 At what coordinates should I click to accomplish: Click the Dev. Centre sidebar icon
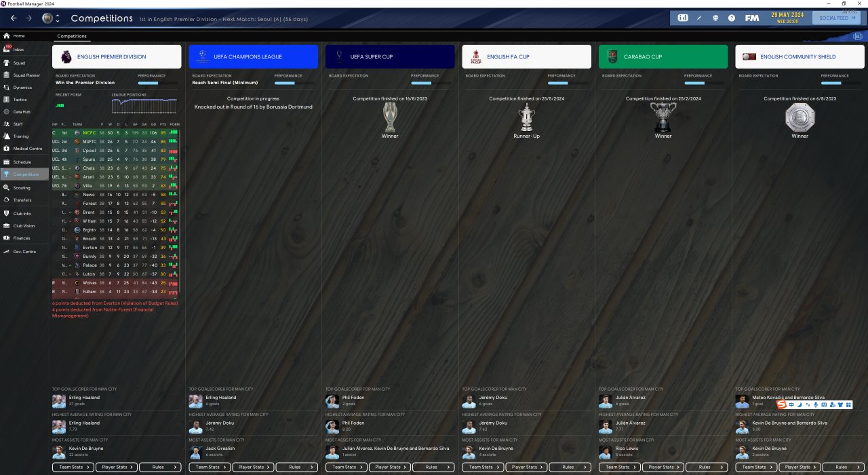pos(7,252)
